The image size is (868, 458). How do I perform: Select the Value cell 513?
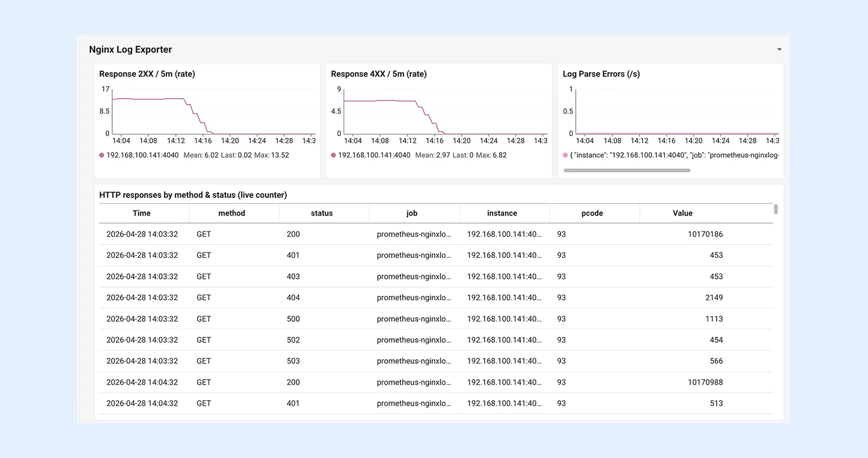tap(716, 403)
